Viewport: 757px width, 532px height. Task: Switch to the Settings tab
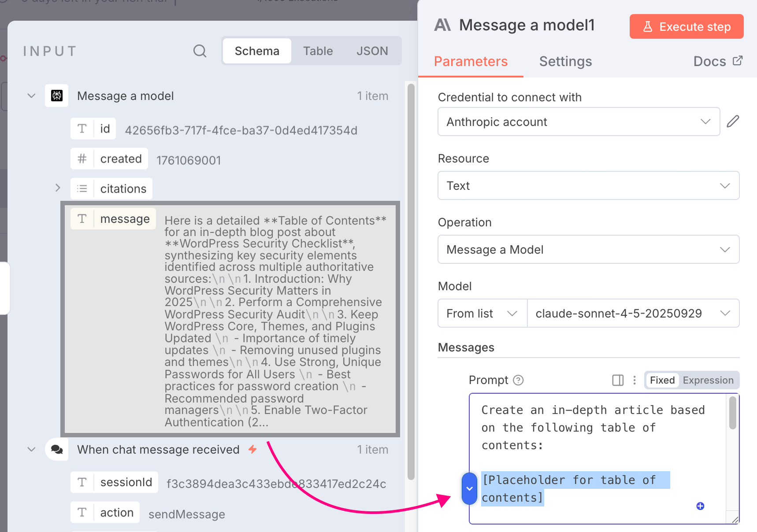tap(565, 62)
